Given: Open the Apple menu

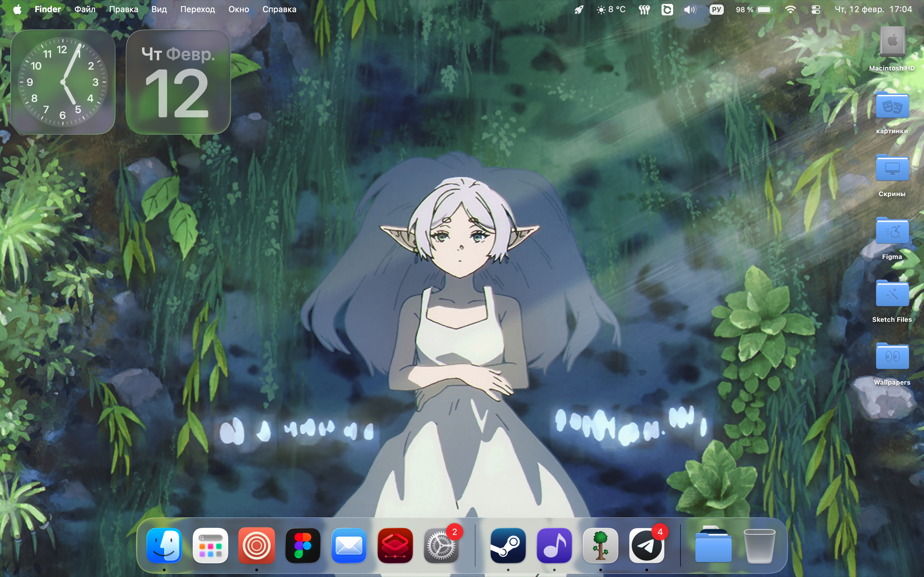Looking at the screenshot, I should pos(17,10).
